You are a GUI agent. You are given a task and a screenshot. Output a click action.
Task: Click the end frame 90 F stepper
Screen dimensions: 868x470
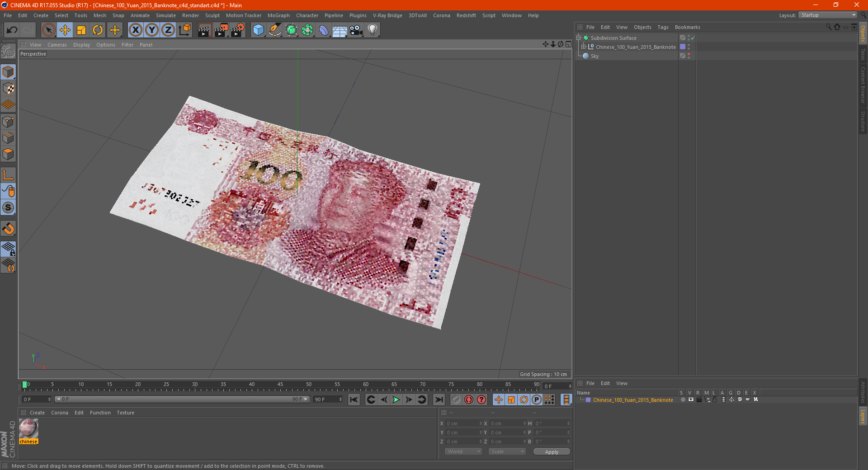340,399
